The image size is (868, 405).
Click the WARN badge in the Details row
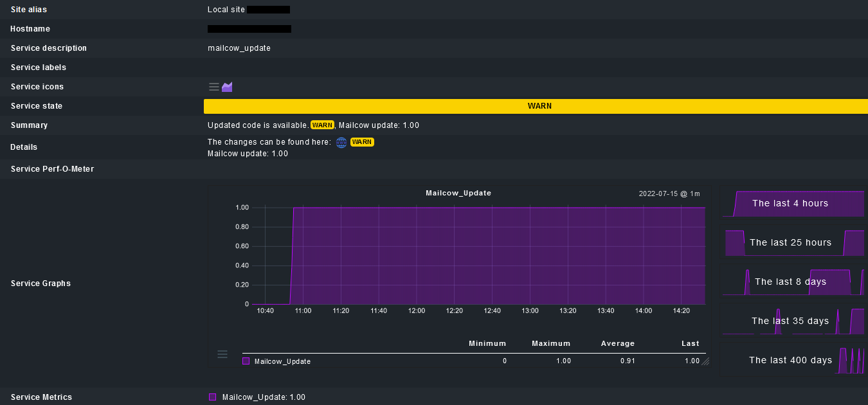tap(362, 142)
